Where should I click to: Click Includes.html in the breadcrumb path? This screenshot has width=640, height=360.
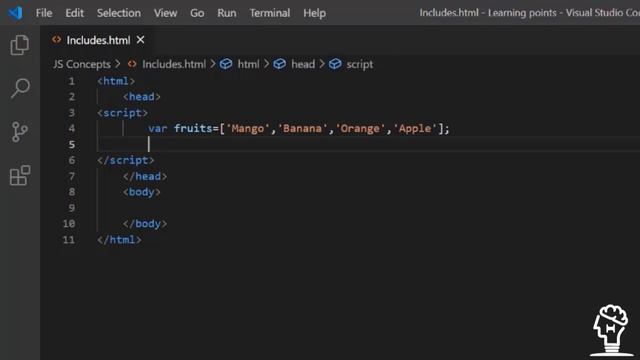click(174, 64)
